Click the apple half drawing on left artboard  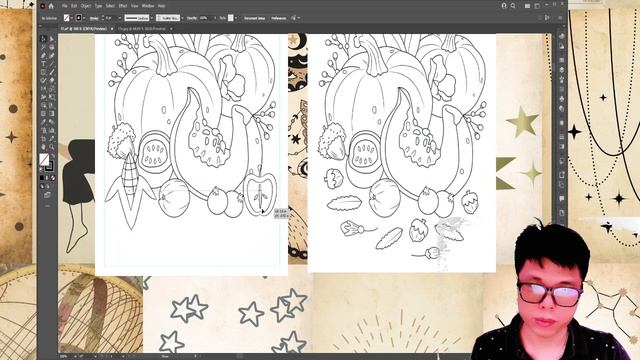point(260,193)
